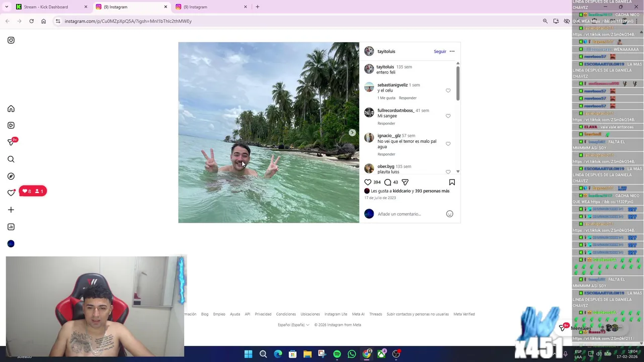
Task: Open tayitoluis profile from post header
Action: click(386, 51)
